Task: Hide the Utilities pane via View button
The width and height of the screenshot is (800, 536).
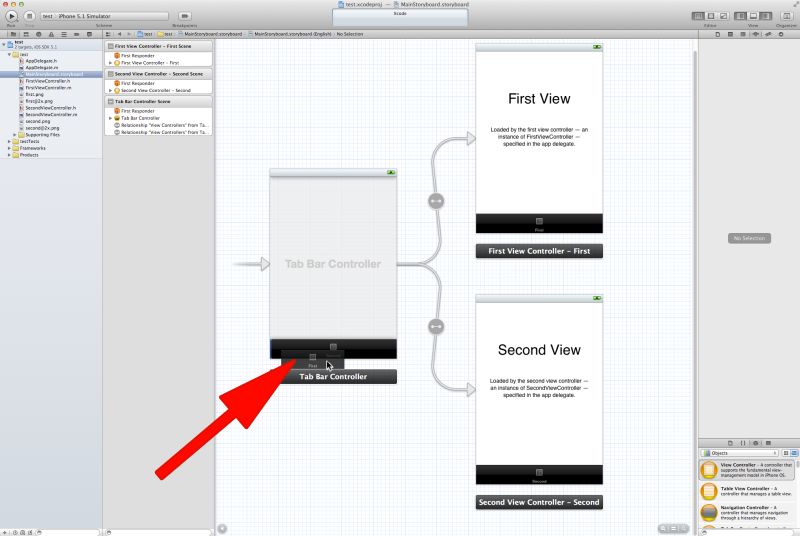Action: coord(766,16)
